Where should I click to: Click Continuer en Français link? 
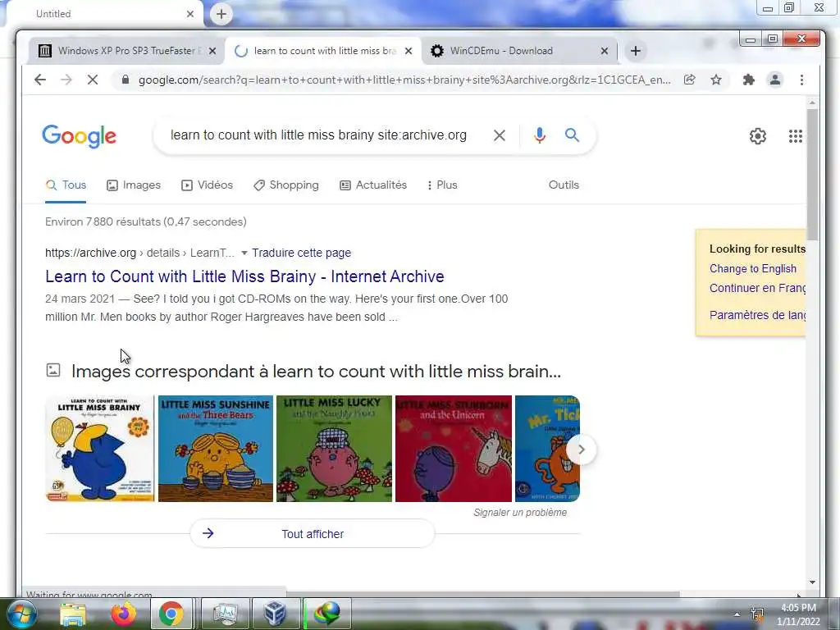pyautogui.click(x=757, y=288)
